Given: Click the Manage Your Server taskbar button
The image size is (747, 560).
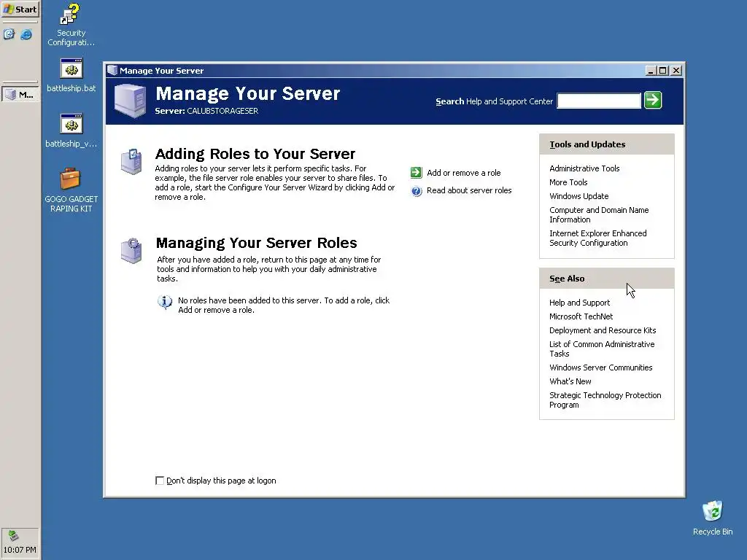Looking at the screenshot, I should [20, 94].
